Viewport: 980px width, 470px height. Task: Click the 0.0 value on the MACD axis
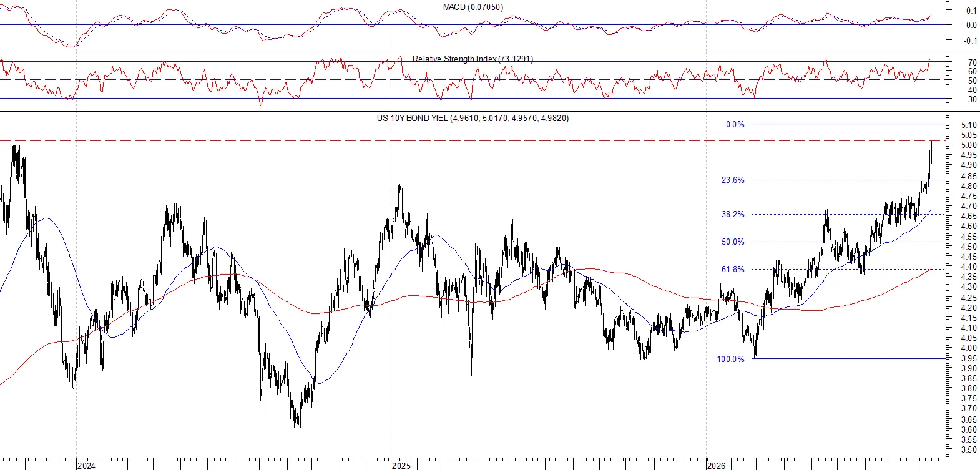tap(971, 26)
